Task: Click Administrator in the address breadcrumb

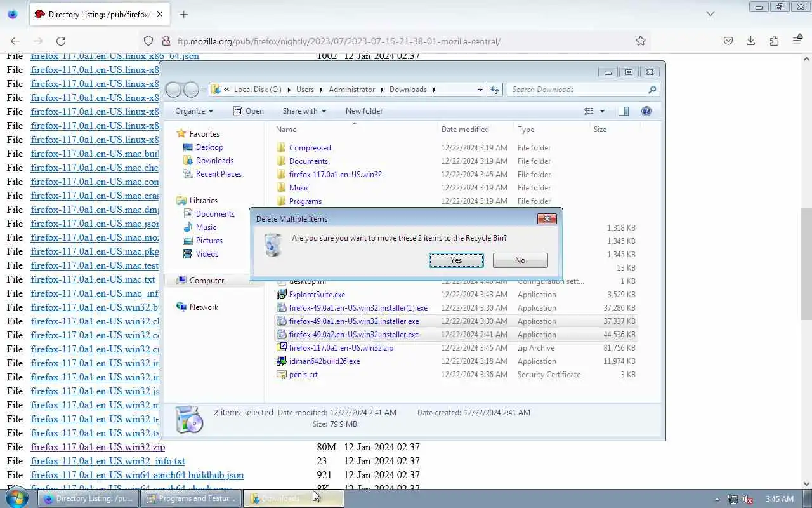Action: point(351,90)
